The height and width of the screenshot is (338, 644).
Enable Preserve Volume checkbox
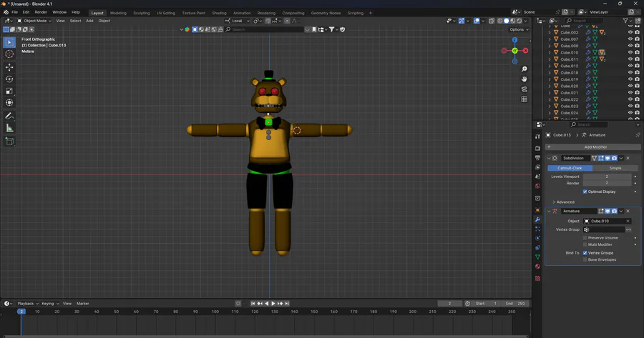click(x=585, y=238)
